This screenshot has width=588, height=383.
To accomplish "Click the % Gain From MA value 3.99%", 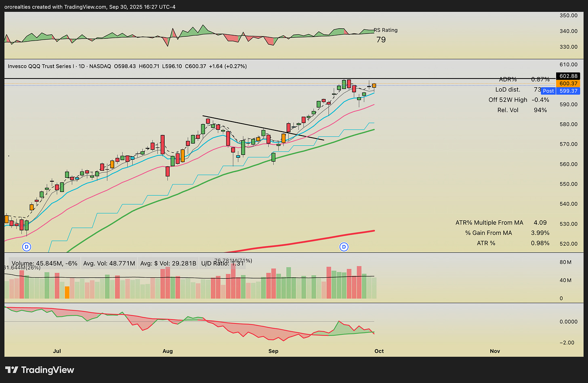I will click(540, 233).
